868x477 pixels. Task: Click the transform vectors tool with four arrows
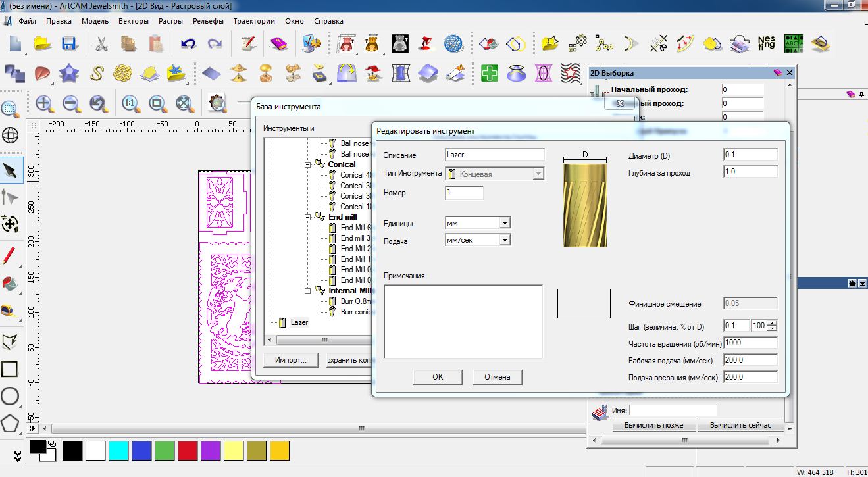coord(10,224)
